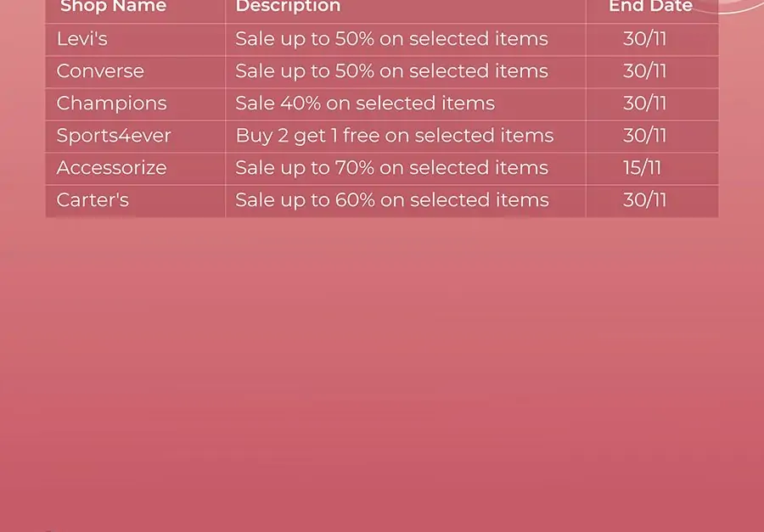Click the Sale up to 60% description

[391, 200]
